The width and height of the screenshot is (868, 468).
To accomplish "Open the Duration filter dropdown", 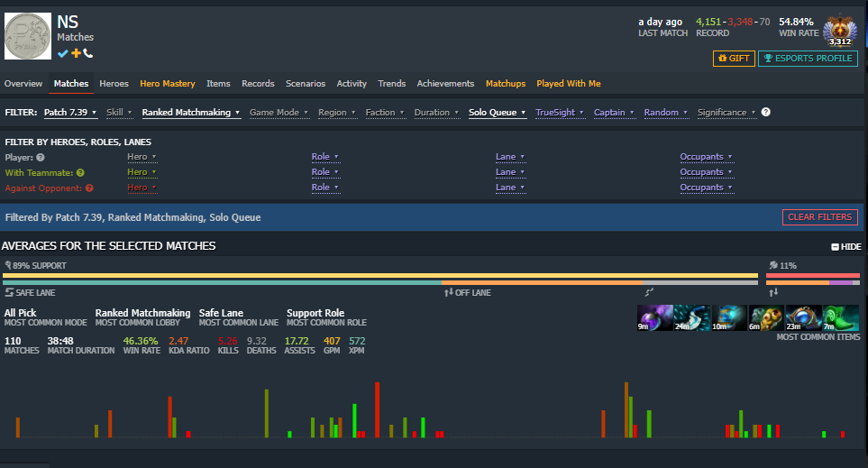I will 437,113.
